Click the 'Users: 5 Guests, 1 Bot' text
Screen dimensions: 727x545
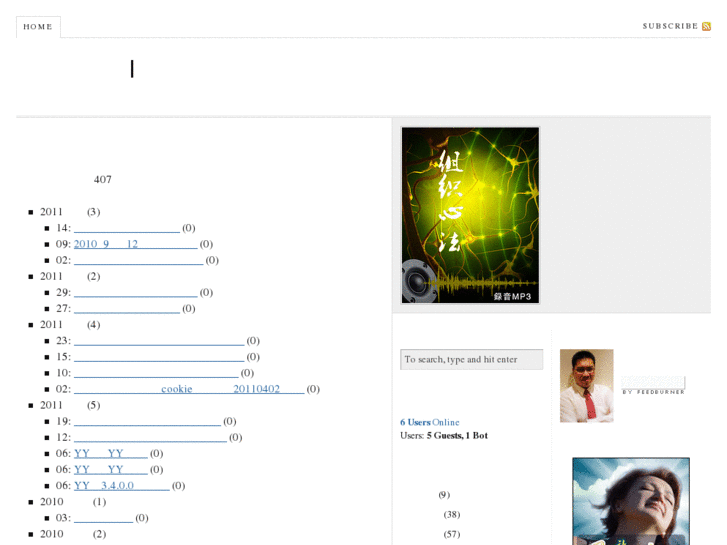(444, 436)
